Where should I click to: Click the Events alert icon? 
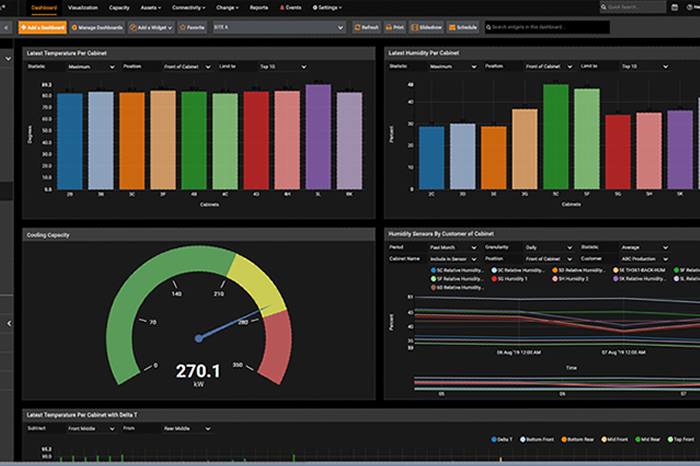point(290,8)
